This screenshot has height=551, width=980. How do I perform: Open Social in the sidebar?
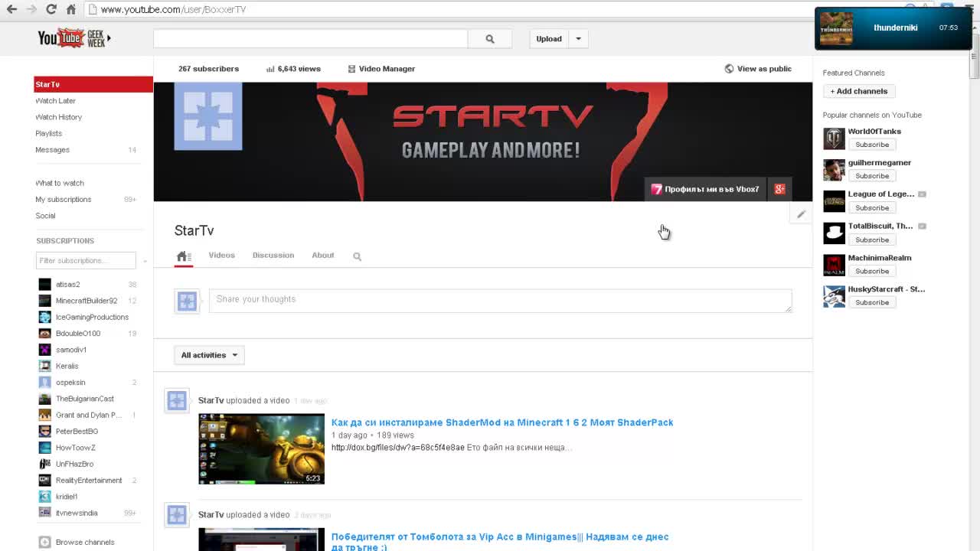point(45,216)
